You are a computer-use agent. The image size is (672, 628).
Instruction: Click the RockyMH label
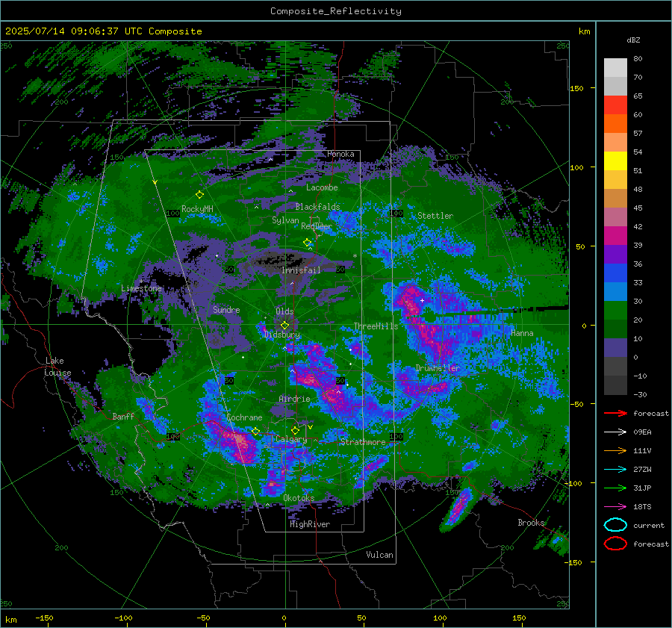pos(197,209)
